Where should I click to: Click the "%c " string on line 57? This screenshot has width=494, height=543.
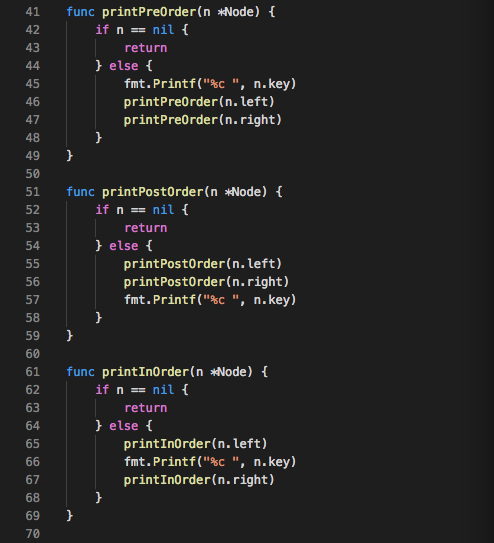pyautogui.click(x=221, y=300)
